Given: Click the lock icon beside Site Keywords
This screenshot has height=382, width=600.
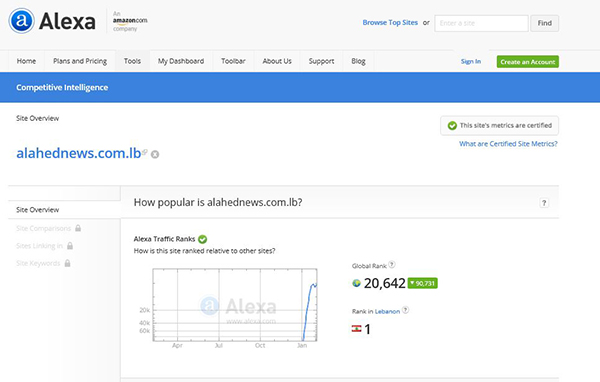Looking at the screenshot, I should click(67, 263).
